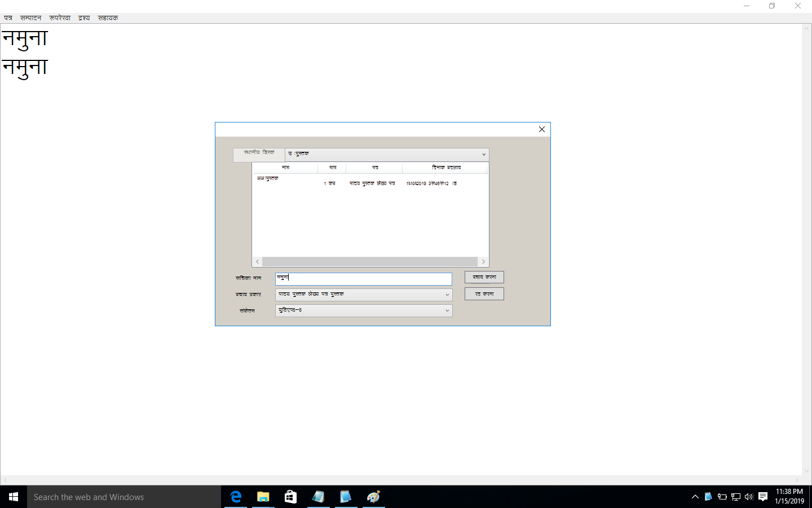Click the file name input field
The width and height of the screenshot is (812, 508).
click(364, 279)
